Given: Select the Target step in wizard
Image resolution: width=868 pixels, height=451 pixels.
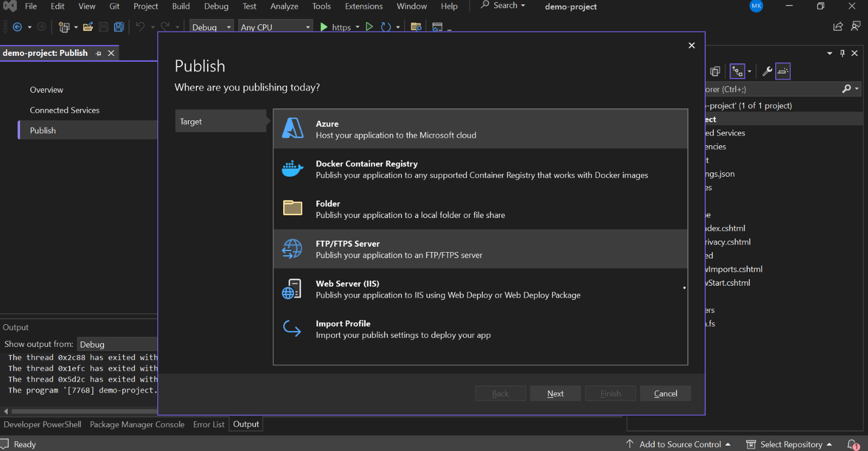Looking at the screenshot, I should [221, 121].
